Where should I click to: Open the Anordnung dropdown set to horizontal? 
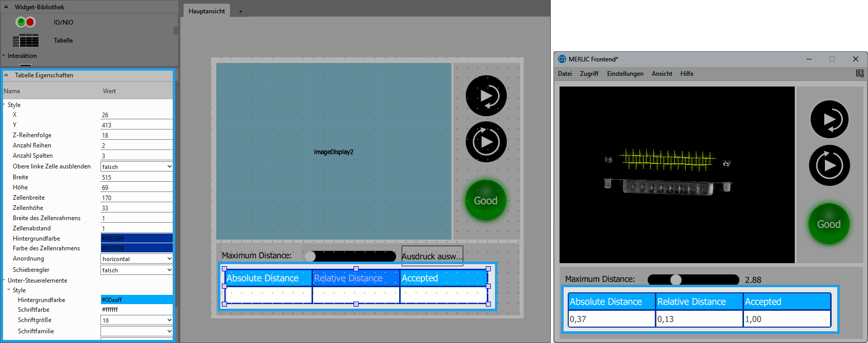pos(136,259)
